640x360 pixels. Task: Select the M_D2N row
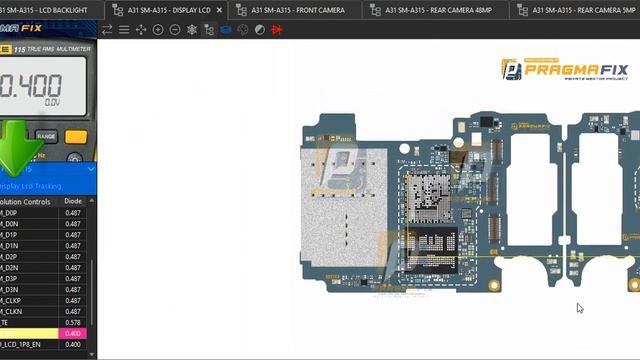tap(43, 268)
